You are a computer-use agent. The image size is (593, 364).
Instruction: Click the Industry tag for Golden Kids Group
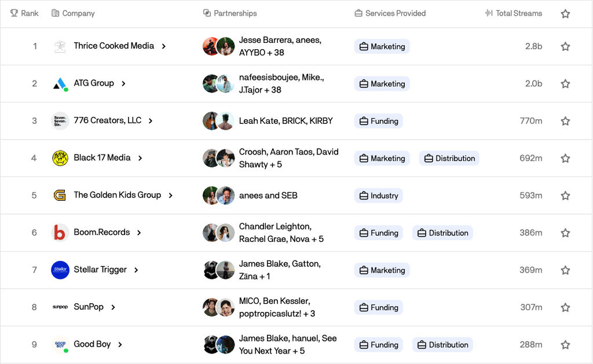pos(378,196)
